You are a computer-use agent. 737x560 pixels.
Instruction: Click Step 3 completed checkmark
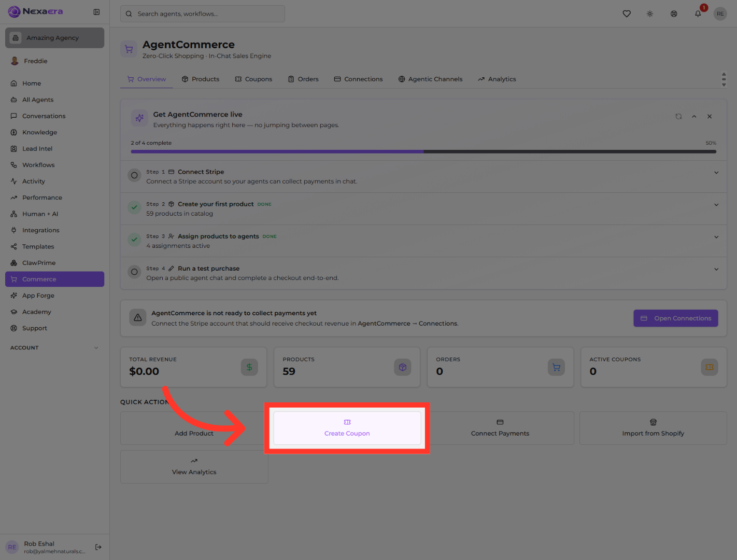pyautogui.click(x=134, y=240)
